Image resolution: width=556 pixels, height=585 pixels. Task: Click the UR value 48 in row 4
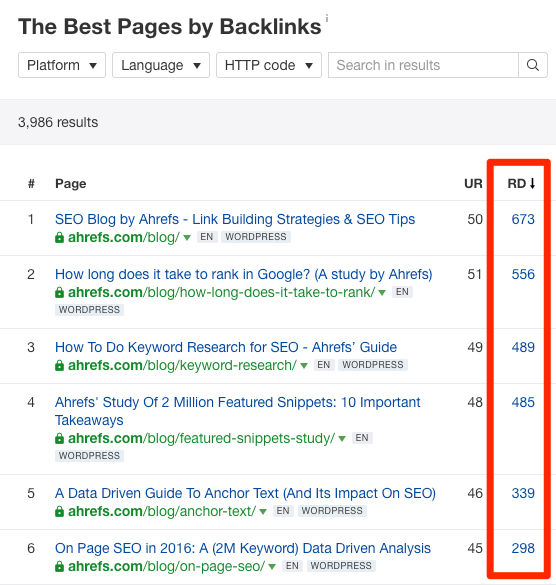pyautogui.click(x=475, y=403)
